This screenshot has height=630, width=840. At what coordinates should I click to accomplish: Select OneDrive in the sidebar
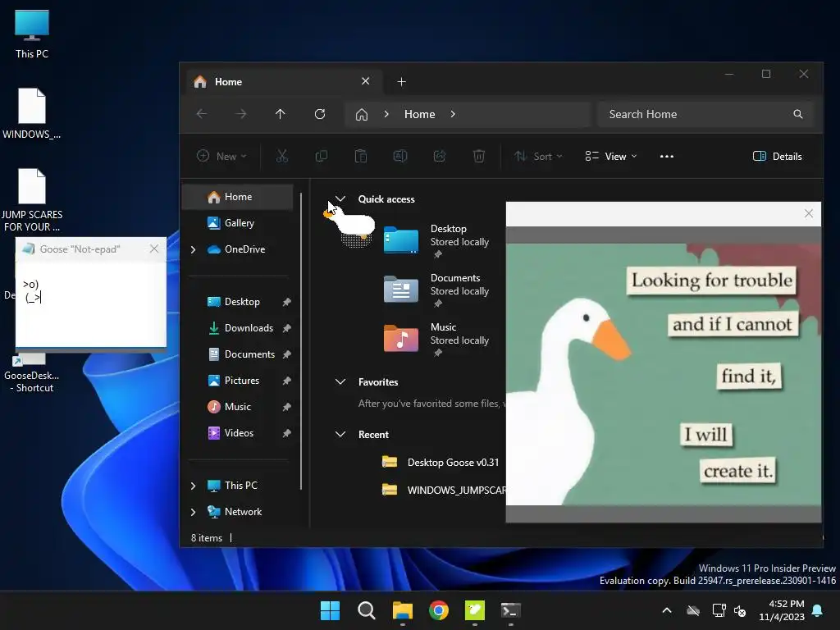238,249
